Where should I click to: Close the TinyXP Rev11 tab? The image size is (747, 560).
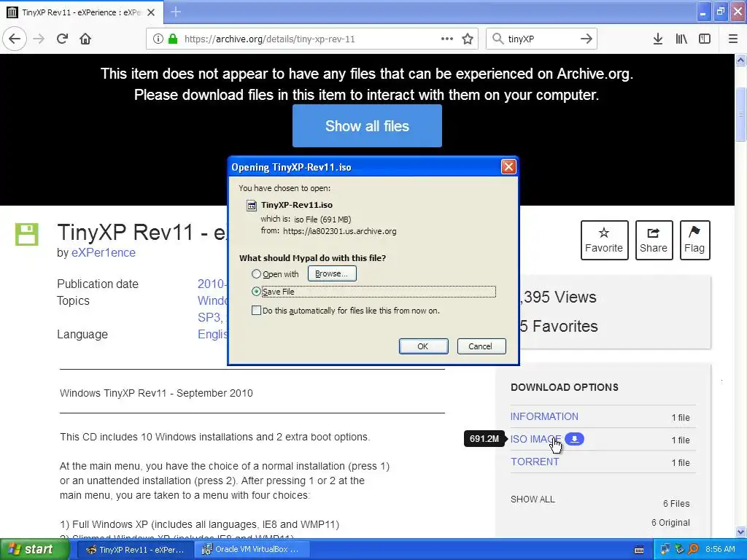tap(151, 12)
